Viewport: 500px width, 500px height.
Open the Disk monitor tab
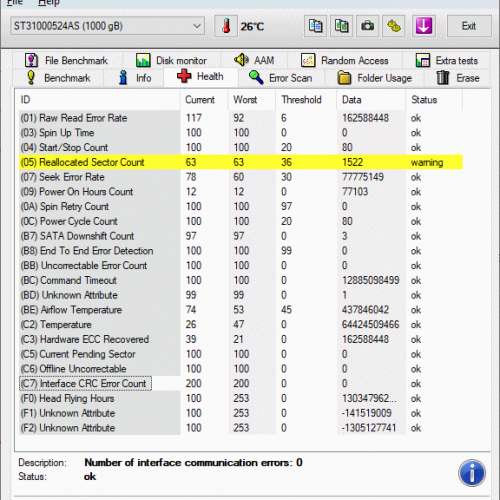(171, 61)
